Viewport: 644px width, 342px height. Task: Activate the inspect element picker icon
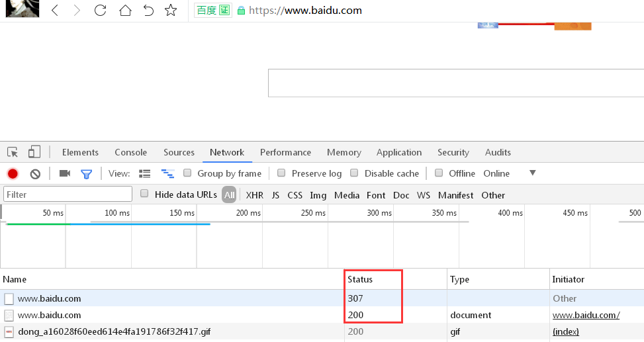tap(13, 152)
